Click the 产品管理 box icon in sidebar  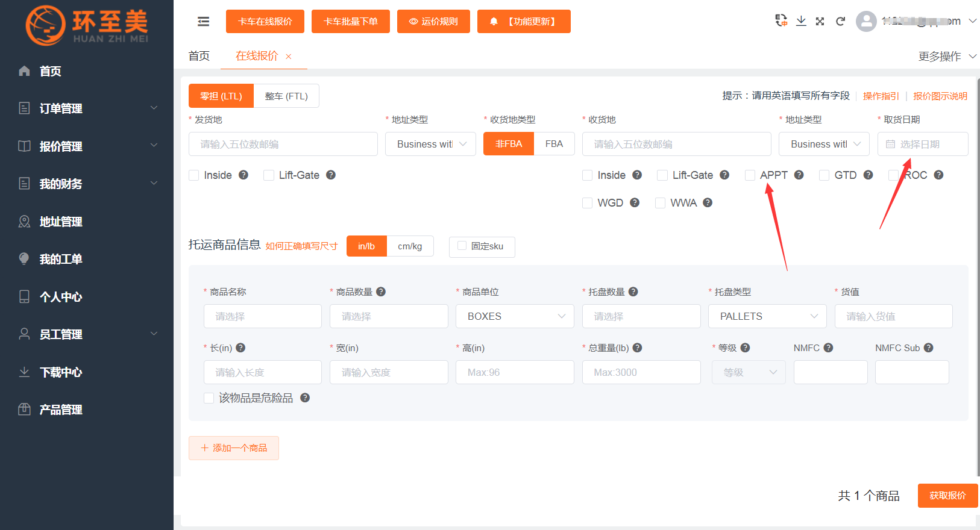coord(24,410)
